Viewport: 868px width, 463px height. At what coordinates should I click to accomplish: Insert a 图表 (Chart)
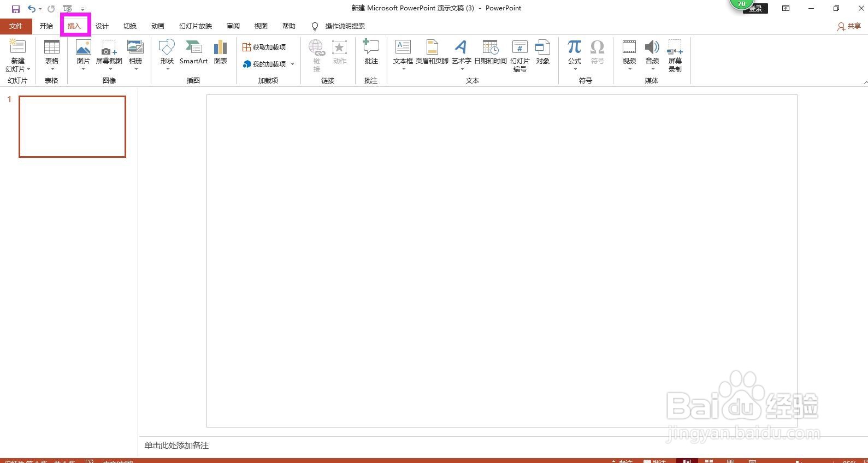tap(221, 52)
